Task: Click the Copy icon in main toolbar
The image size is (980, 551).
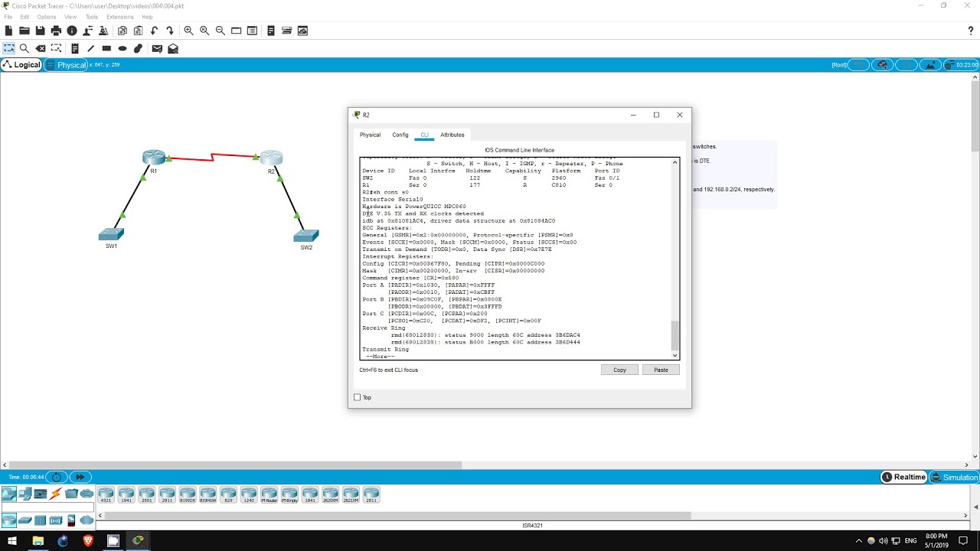Action: (122, 31)
